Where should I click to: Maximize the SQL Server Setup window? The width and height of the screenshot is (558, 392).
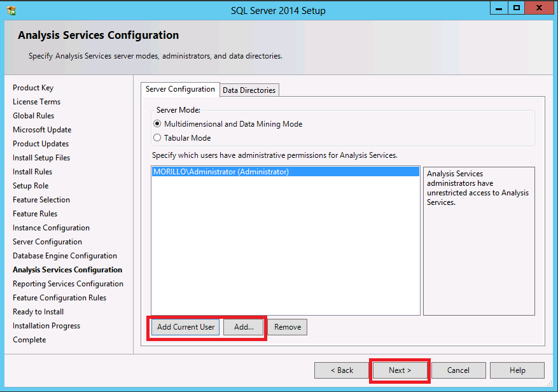[x=516, y=8]
